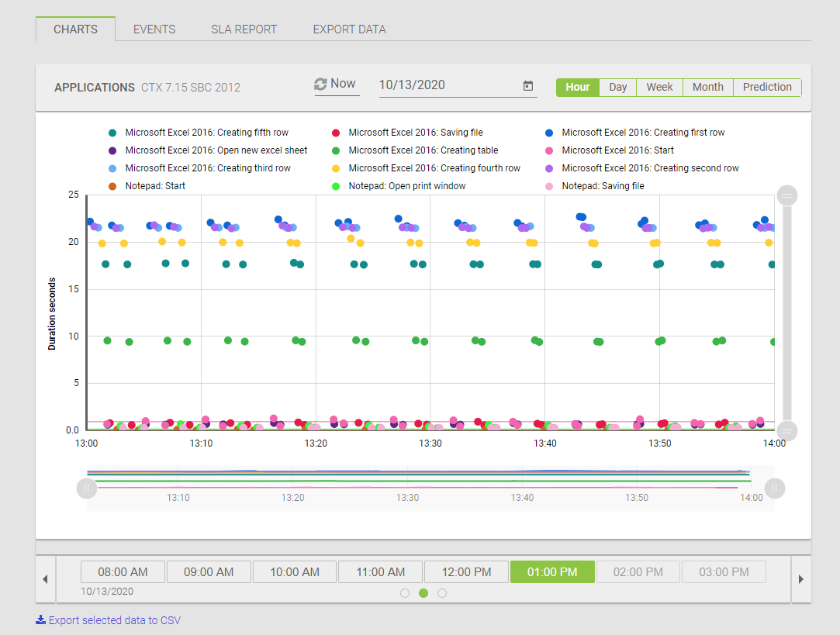Select the first pagination dot

point(405,593)
